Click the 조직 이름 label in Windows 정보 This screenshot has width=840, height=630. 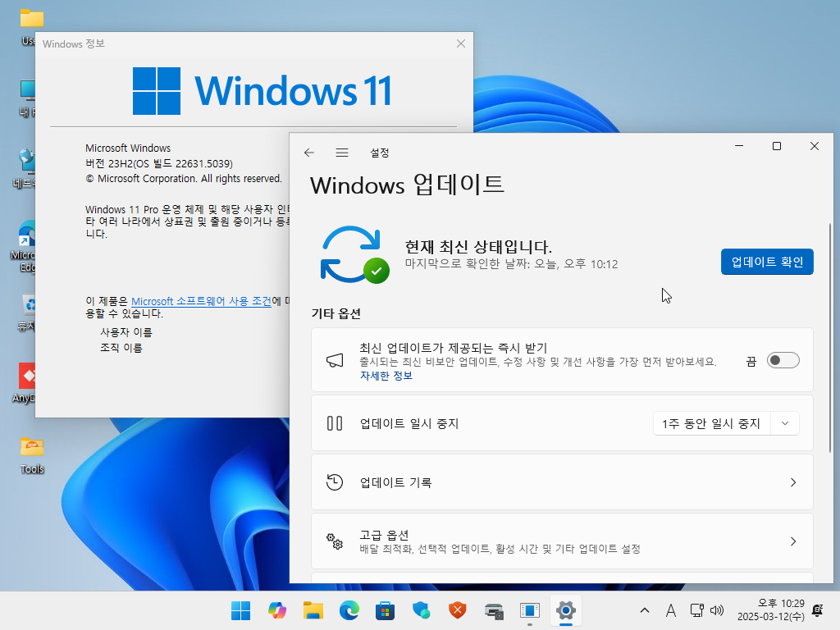point(121,348)
